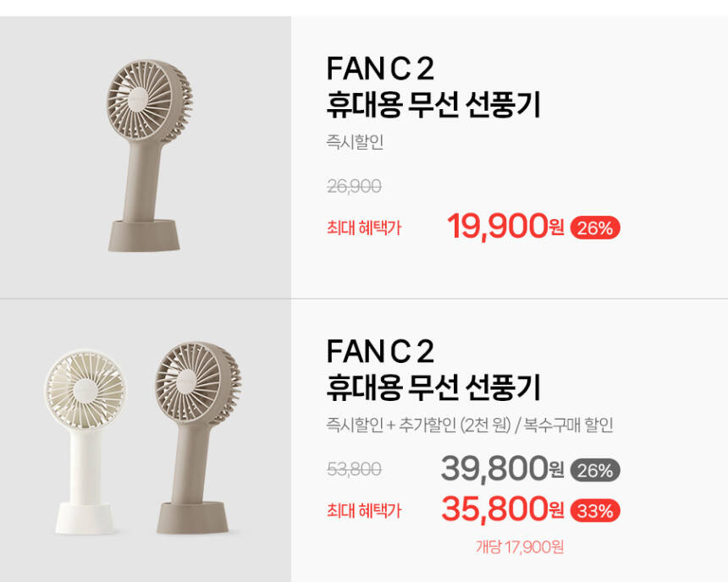
Task: Open the FAN C 2 title in the two-fan row
Action: 379,351
